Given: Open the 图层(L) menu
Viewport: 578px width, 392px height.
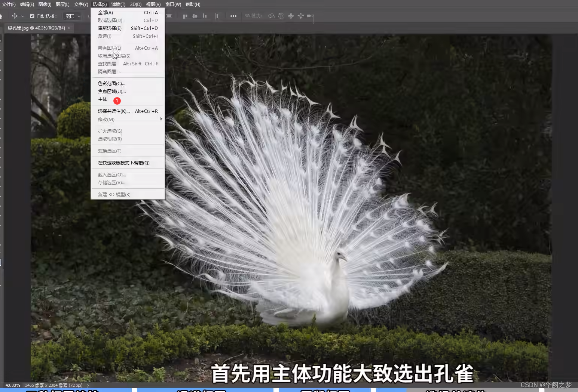Looking at the screenshot, I should click(x=62, y=4).
